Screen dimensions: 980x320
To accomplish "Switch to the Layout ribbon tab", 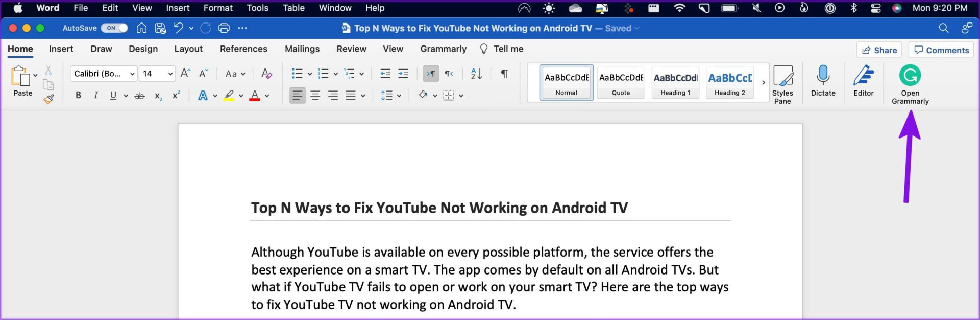I will coord(188,49).
